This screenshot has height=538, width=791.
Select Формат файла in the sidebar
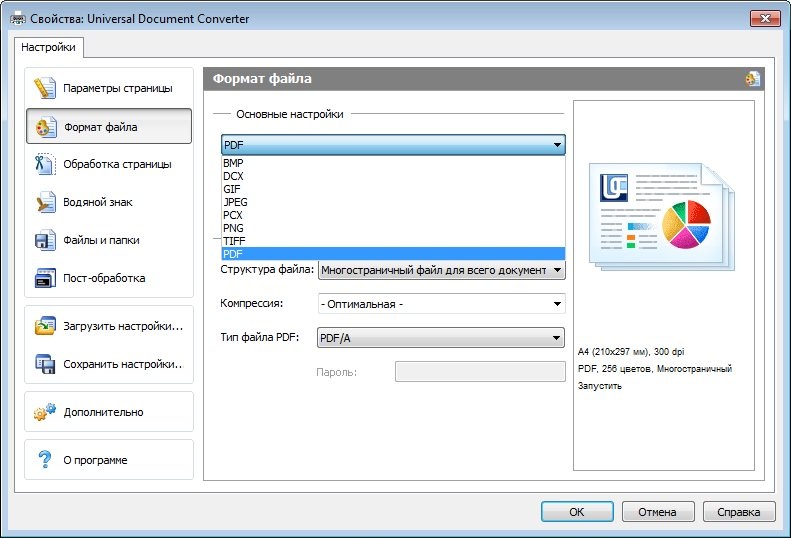click(109, 126)
